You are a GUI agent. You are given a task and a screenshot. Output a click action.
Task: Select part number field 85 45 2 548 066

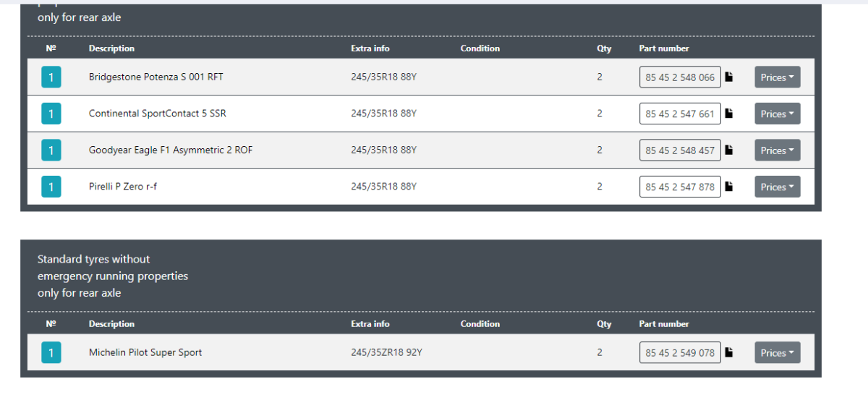tap(680, 77)
